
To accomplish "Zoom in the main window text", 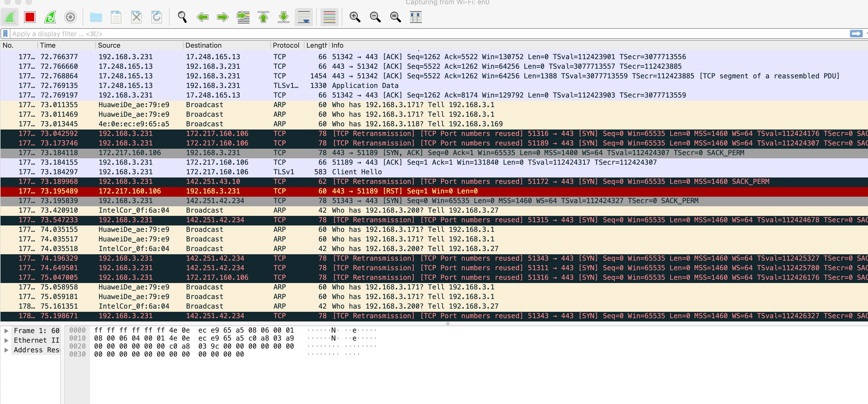I will point(355,17).
